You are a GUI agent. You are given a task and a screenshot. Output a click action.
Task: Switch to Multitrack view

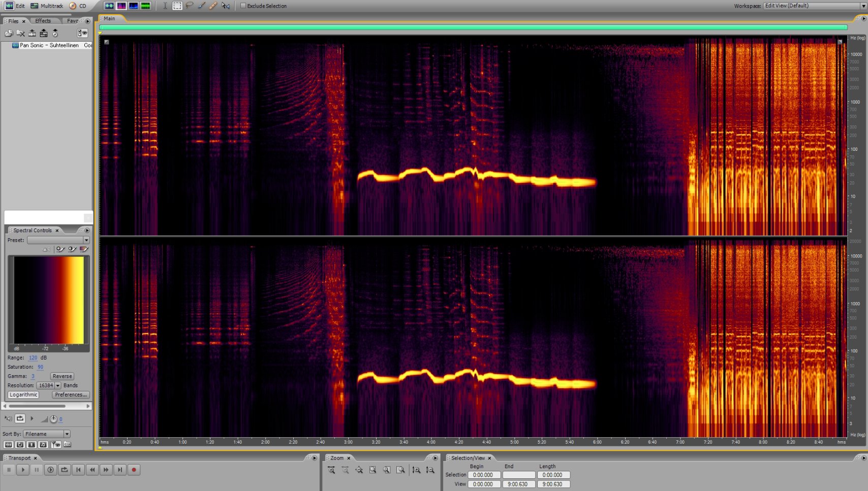click(x=47, y=6)
